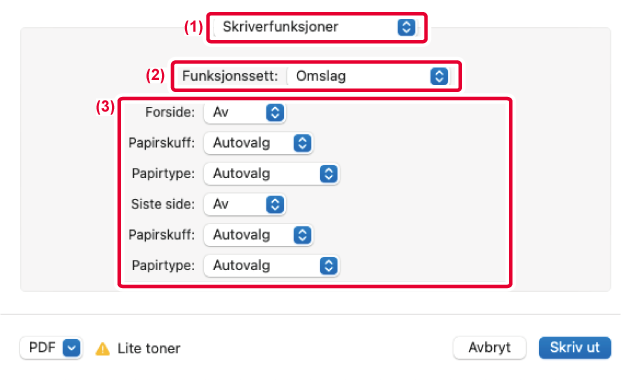The height and width of the screenshot is (380, 621).
Task: Open the Forside dropdown set to Av
Action: (244, 113)
